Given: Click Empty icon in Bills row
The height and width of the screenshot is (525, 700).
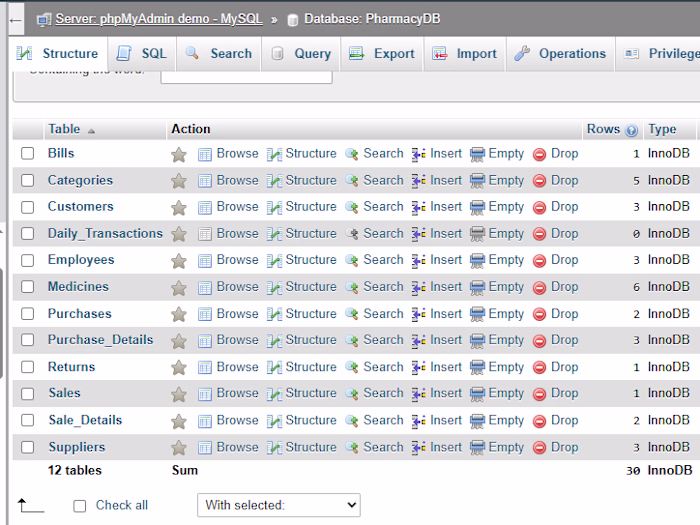Looking at the screenshot, I should coord(477,154).
